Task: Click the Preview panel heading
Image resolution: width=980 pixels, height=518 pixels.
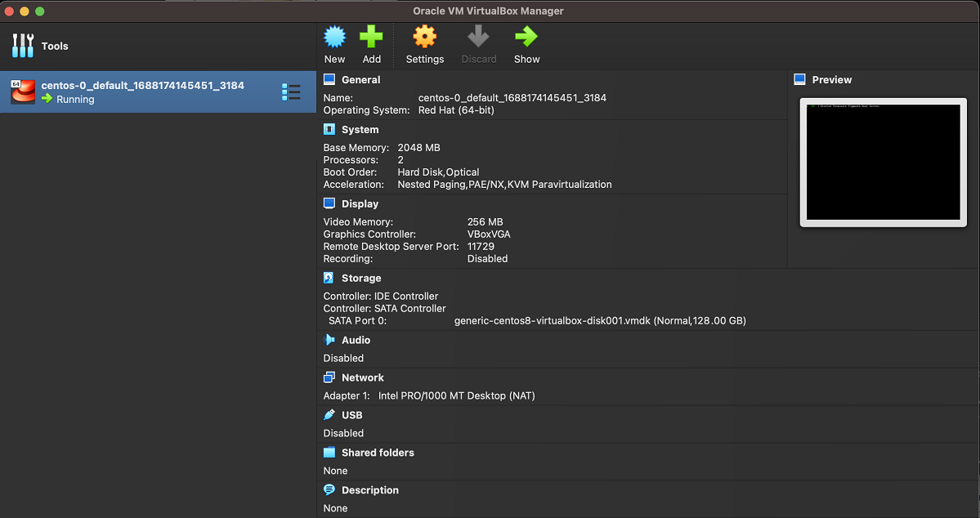Action: pyautogui.click(x=832, y=80)
